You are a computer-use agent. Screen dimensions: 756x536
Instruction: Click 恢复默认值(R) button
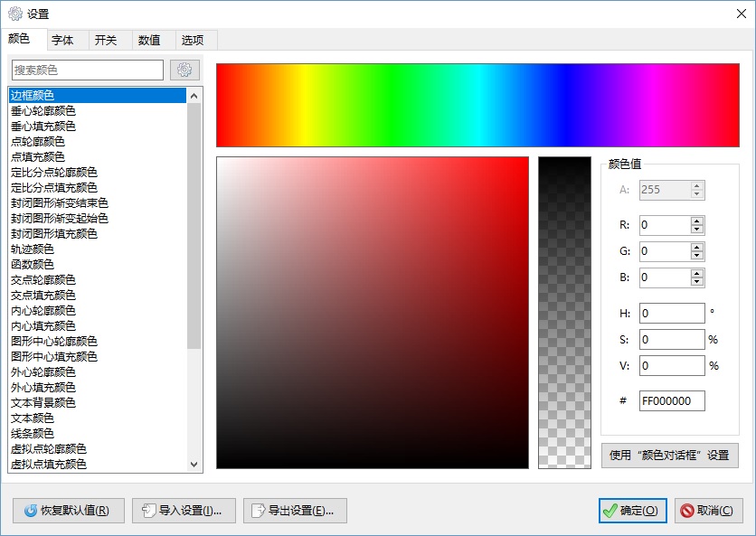(x=69, y=511)
